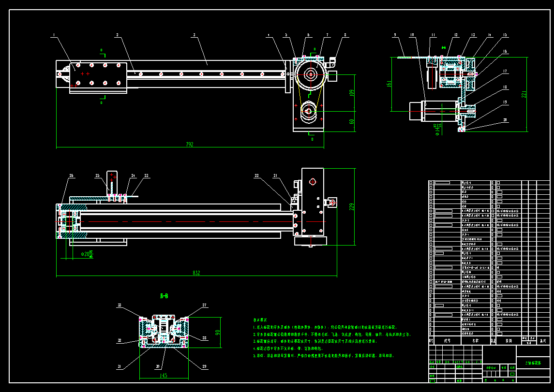The width and height of the screenshot is (554, 392).
Task: Click the small drive pulley below belt
Action: click(309, 112)
